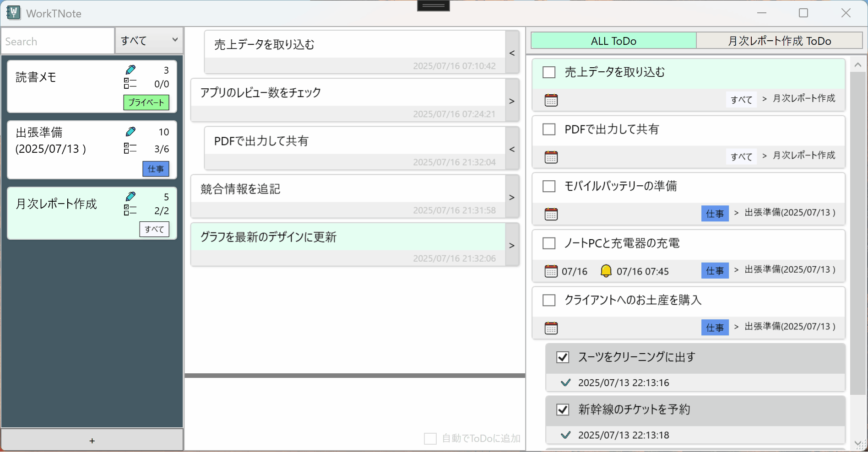The width and height of the screenshot is (868, 452).
Task: Click the WorkTNote app icon in title bar
Action: 13,13
